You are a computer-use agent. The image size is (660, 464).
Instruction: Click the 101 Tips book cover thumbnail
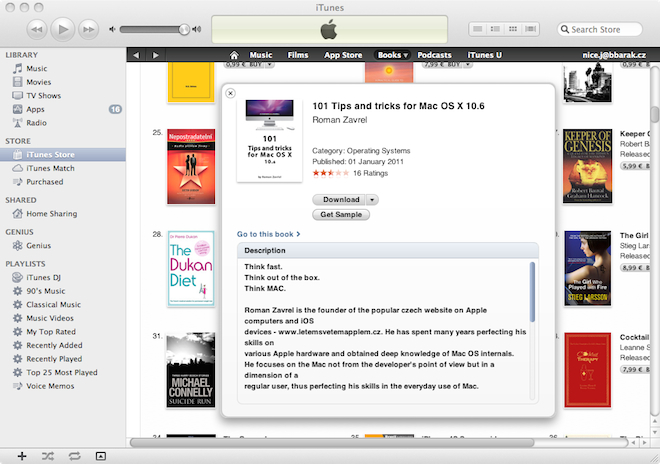[x=269, y=141]
